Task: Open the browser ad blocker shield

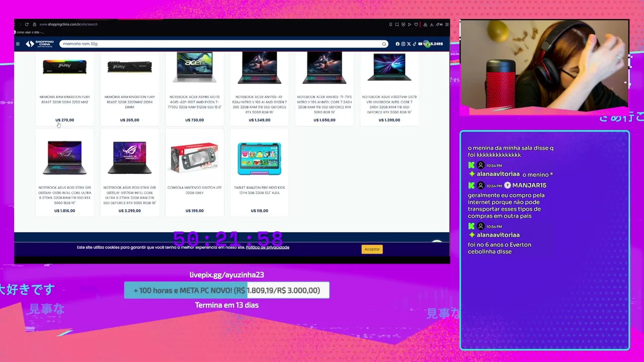Action: 403,24
